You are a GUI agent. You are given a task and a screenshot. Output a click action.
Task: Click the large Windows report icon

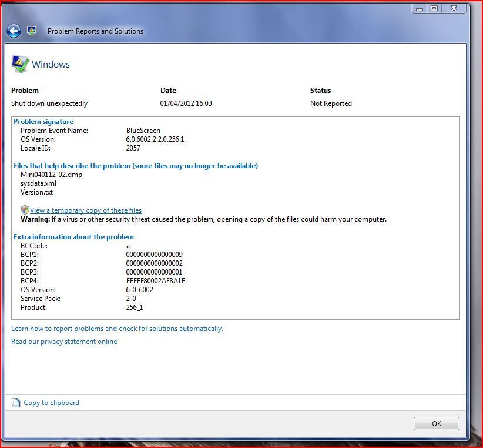click(21, 64)
